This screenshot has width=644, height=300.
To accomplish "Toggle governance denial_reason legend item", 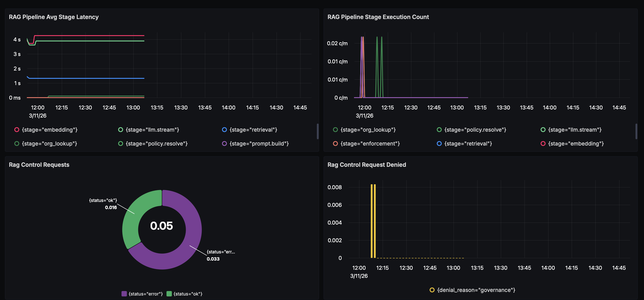I will point(473,290).
